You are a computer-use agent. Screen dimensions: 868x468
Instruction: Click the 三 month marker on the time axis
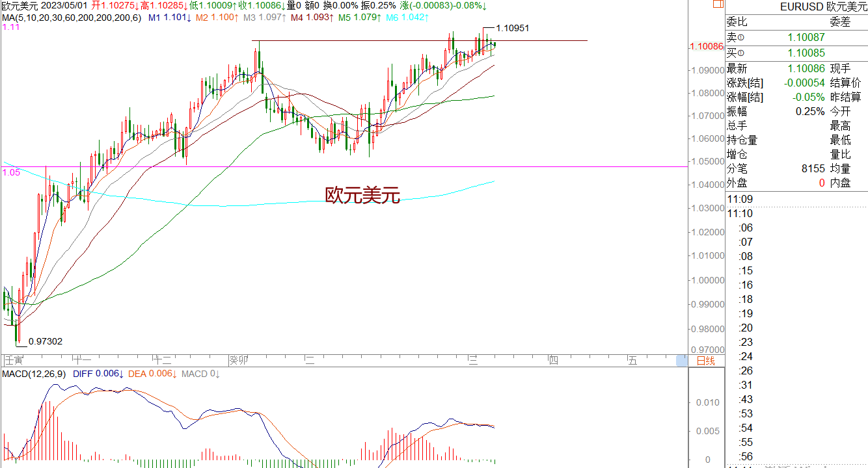474,360
